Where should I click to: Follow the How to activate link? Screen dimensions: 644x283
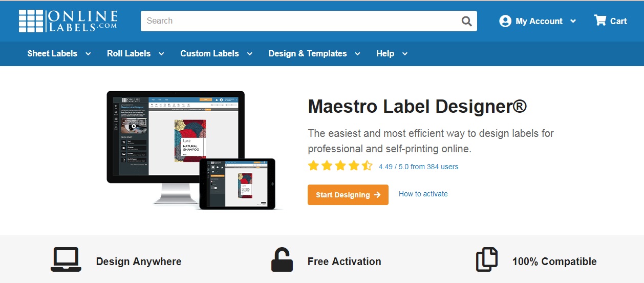[x=423, y=194]
